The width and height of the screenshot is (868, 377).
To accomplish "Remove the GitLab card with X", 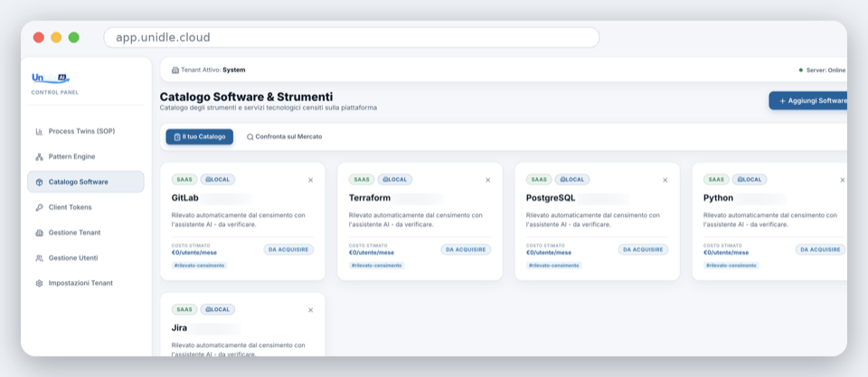I will point(310,180).
